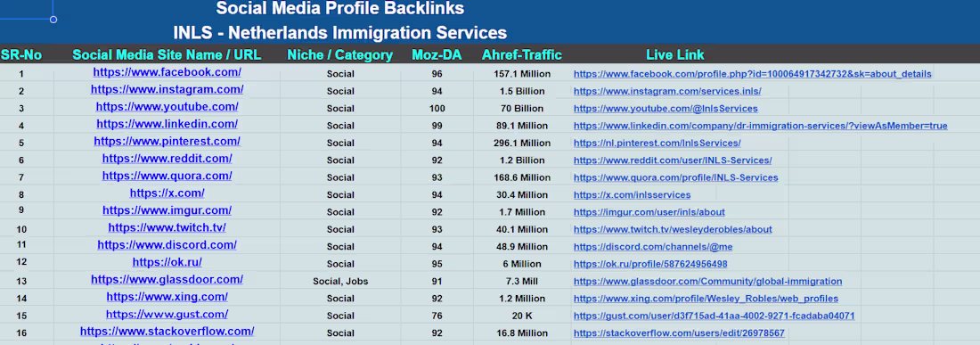
Task: Open the https://www.twitch.tv/ site link
Action: [x=167, y=228]
